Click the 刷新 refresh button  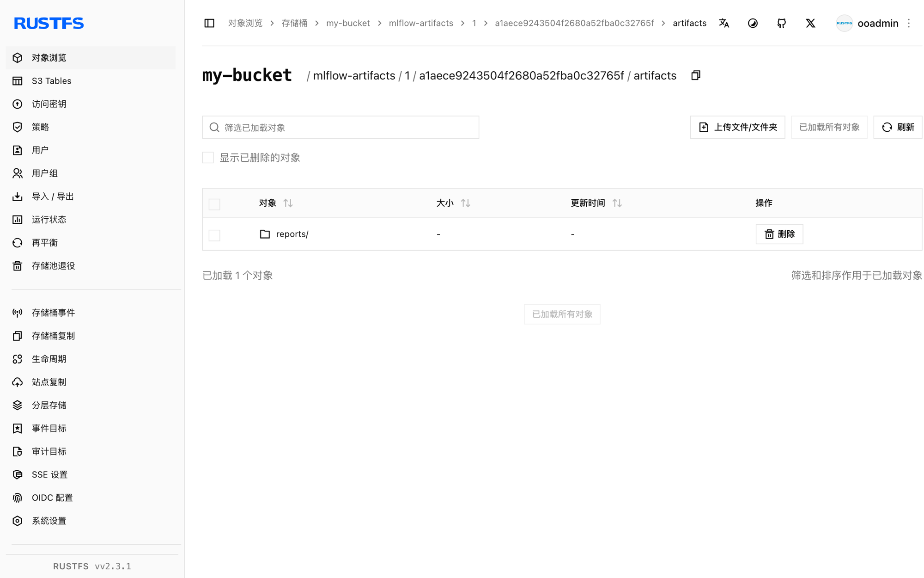pos(898,127)
